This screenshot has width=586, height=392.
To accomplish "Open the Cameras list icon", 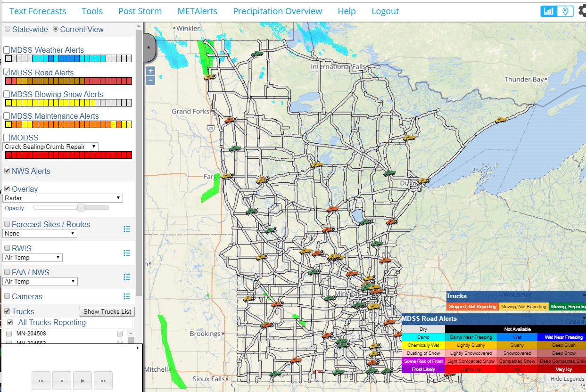I will [126, 296].
